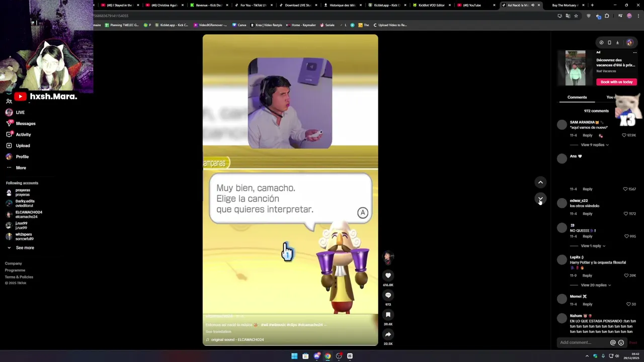Open the Company footer link
This screenshot has height=362, width=644.
click(14, 263)
